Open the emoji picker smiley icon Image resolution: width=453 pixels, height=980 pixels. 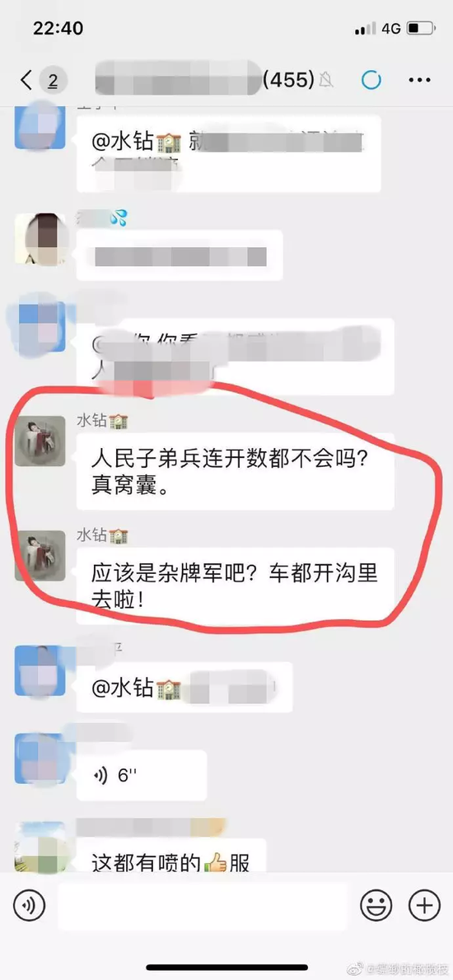[x=376, y=905]
